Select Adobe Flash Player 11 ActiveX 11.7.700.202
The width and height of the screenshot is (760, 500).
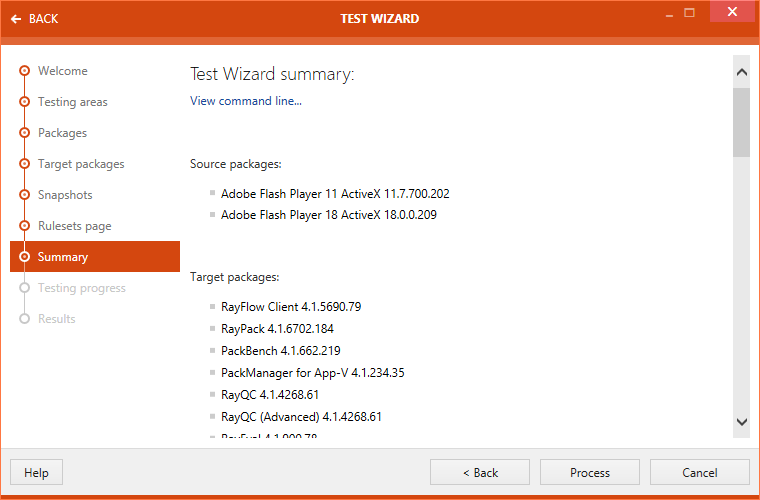click(335, 194)
